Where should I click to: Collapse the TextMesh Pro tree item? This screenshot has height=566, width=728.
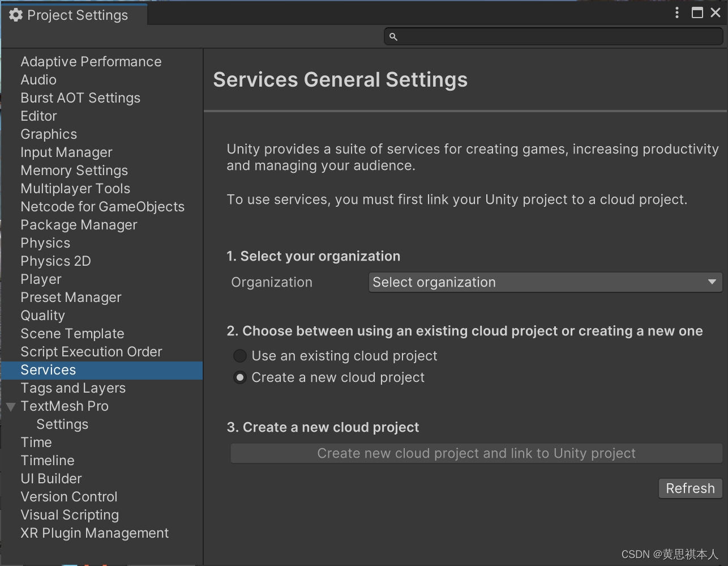(11, 407)
